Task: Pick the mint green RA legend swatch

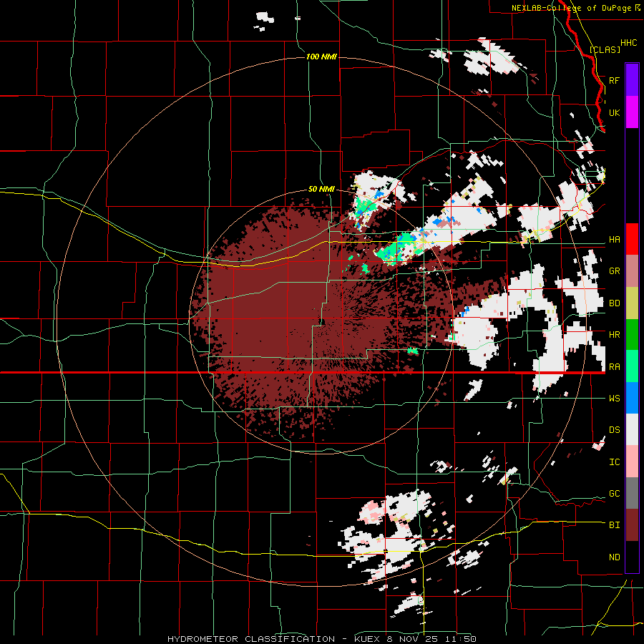Action: click(x=632, y=366)
